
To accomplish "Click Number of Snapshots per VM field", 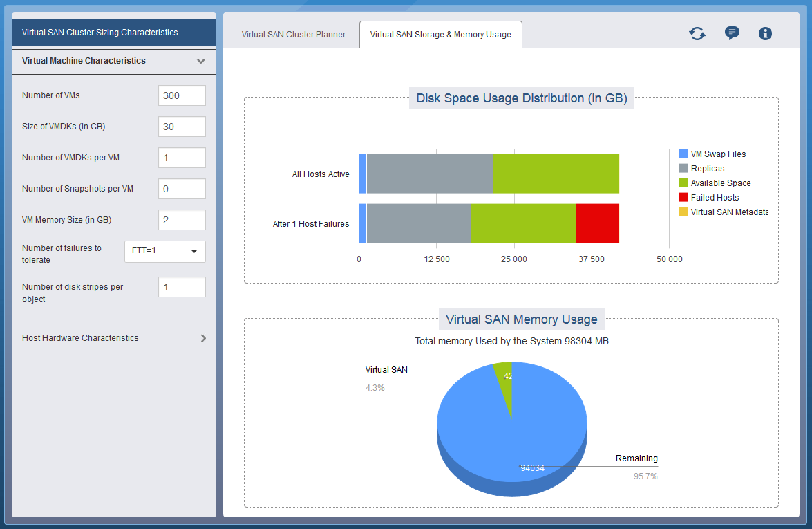I will tap(182, 189).
